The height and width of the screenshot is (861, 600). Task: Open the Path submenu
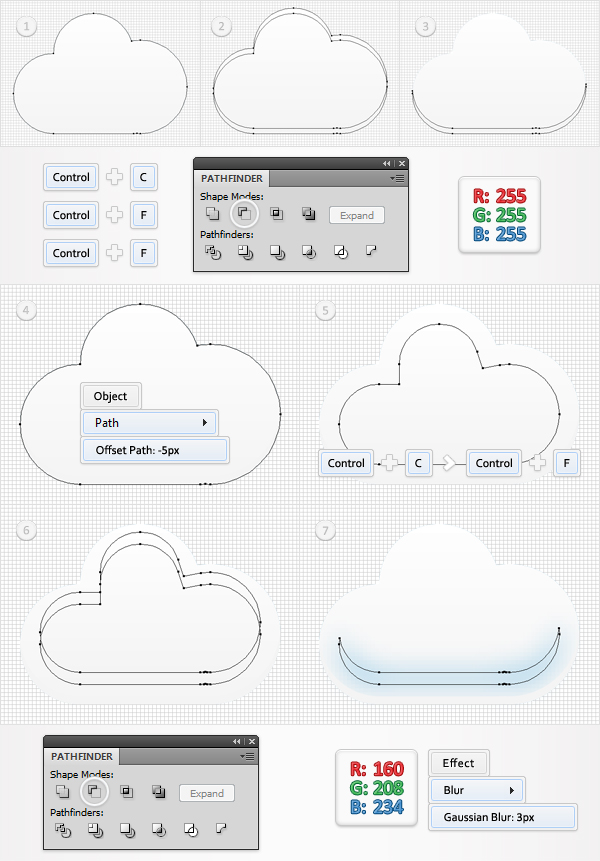pyautogui.click(x=149, y=423)
